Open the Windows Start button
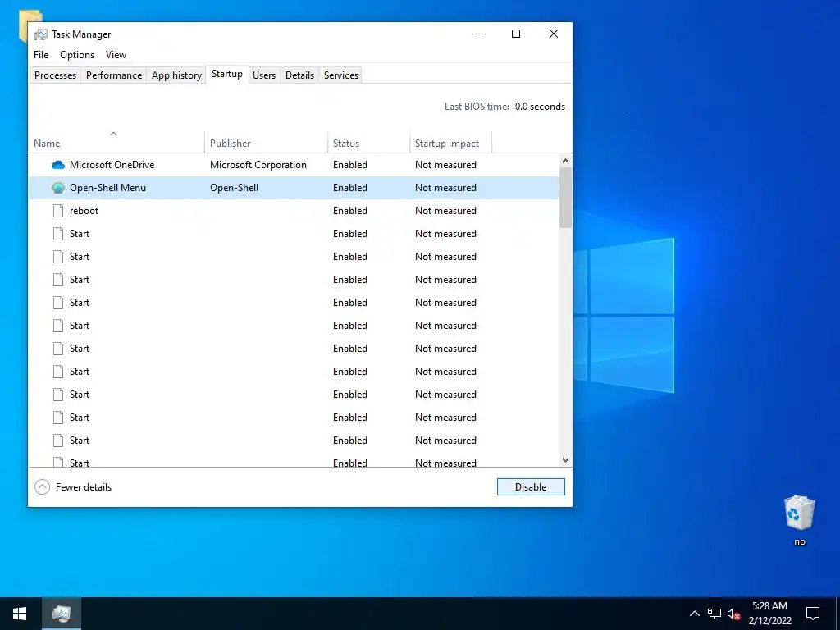840x630 pixels. tap(20, 614)
